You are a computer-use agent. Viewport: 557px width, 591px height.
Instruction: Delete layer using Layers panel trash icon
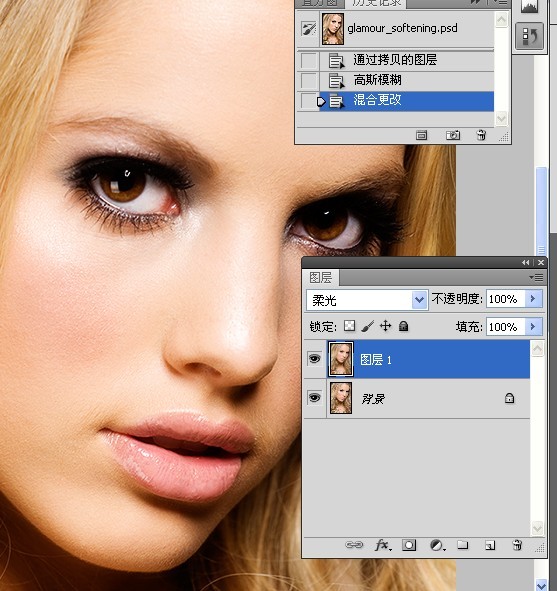coord(517,545)
